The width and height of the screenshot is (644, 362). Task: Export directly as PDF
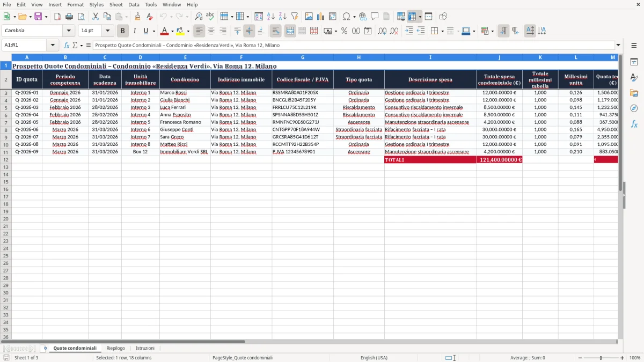coord(57,17)
